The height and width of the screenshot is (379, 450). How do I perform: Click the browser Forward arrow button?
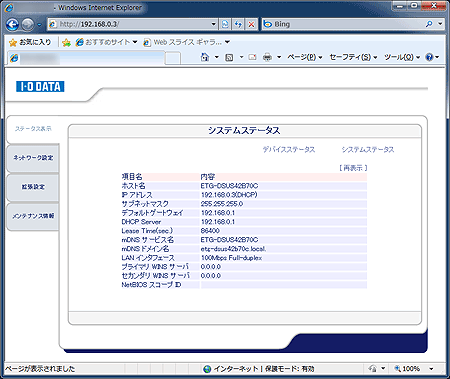28,24
